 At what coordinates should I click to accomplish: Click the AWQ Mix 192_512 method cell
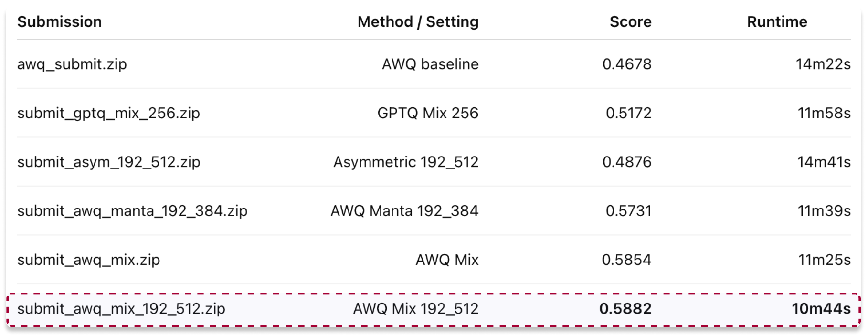pos(415,309)
